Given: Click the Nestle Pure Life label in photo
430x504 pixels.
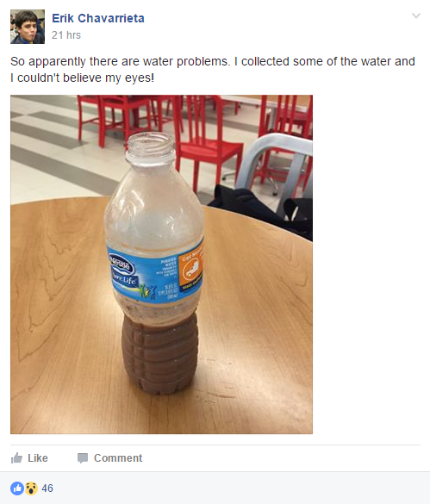Looking at the screenshot, I should 125,273.
